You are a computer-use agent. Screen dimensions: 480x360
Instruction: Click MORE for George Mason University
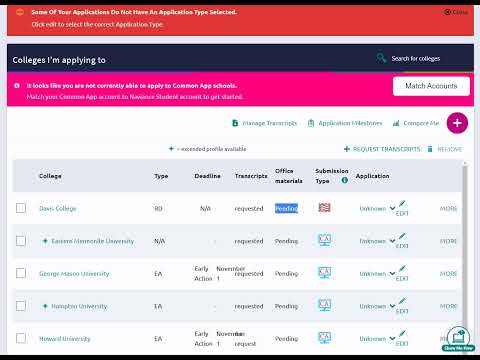pos(448,274)
